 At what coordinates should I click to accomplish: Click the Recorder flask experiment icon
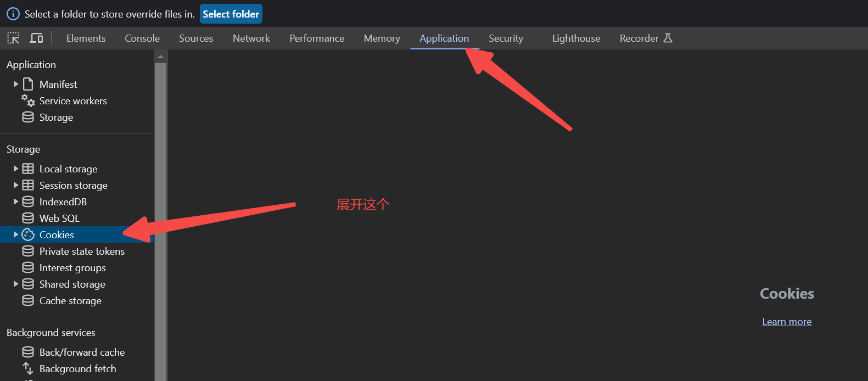click(668, 38)
